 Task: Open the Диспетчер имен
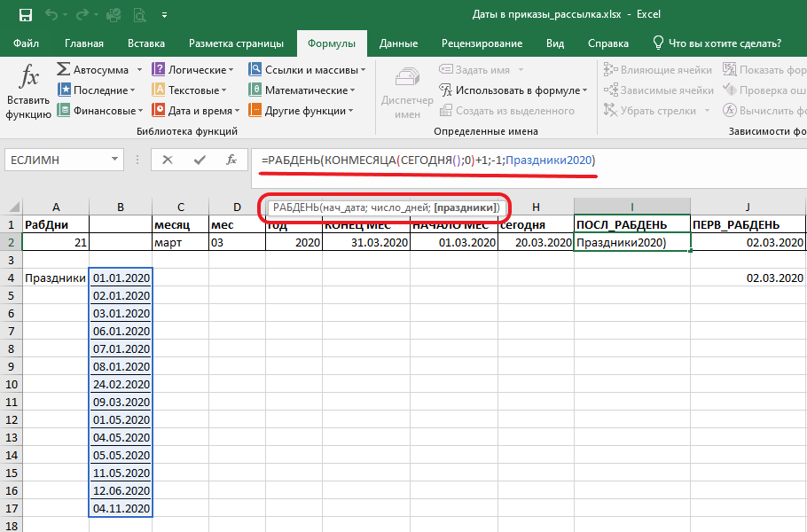[407, 92]
